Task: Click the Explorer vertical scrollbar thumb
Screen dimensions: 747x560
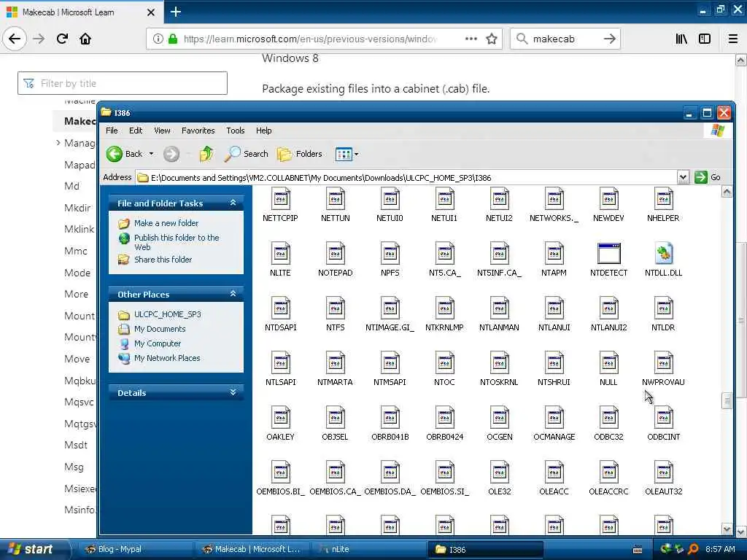Action: [x=727, y=400]
